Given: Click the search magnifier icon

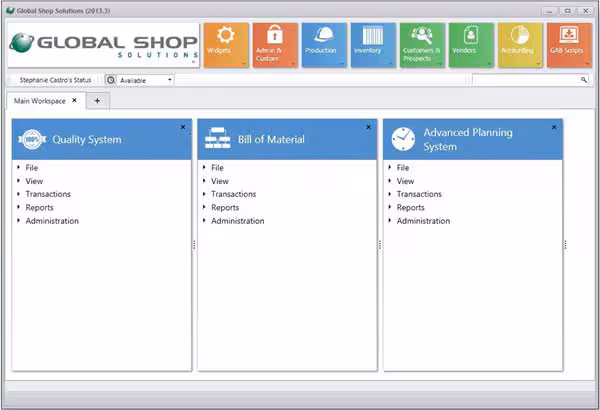Looking at the screenshot, I should pyautogui.click(x=584, y=80).
